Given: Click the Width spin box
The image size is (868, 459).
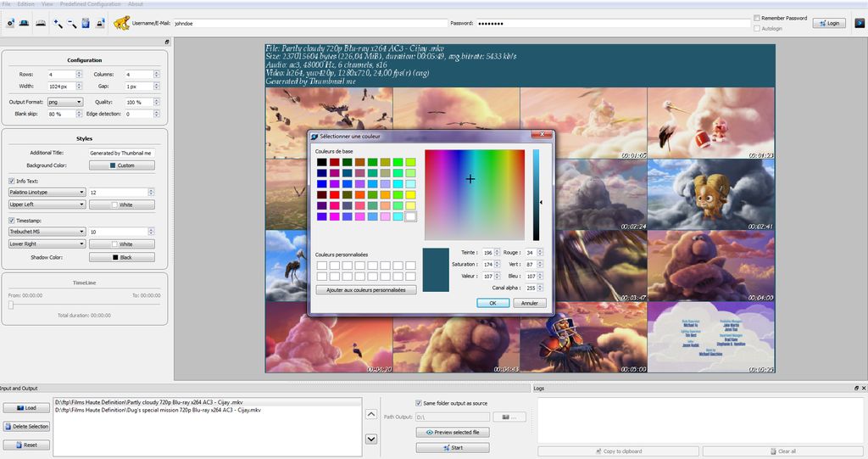Looking at the screenshot, I should point(64,87).
